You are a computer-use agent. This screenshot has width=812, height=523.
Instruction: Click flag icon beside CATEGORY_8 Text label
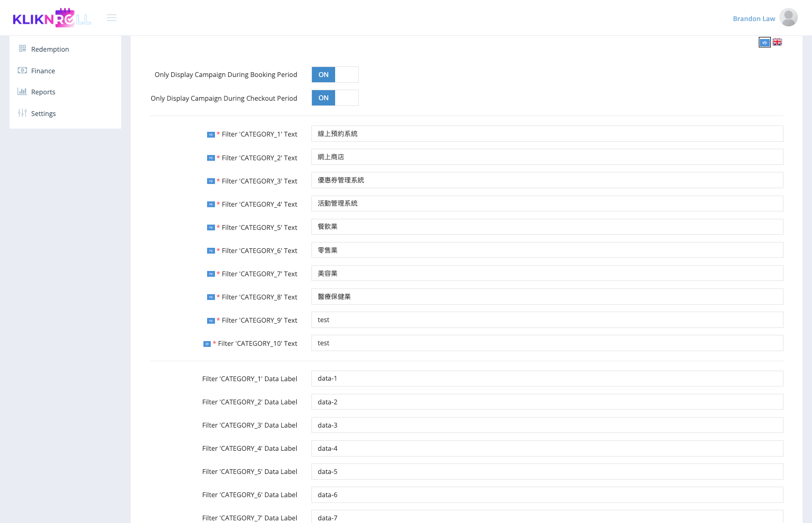(x=211, y=297)
